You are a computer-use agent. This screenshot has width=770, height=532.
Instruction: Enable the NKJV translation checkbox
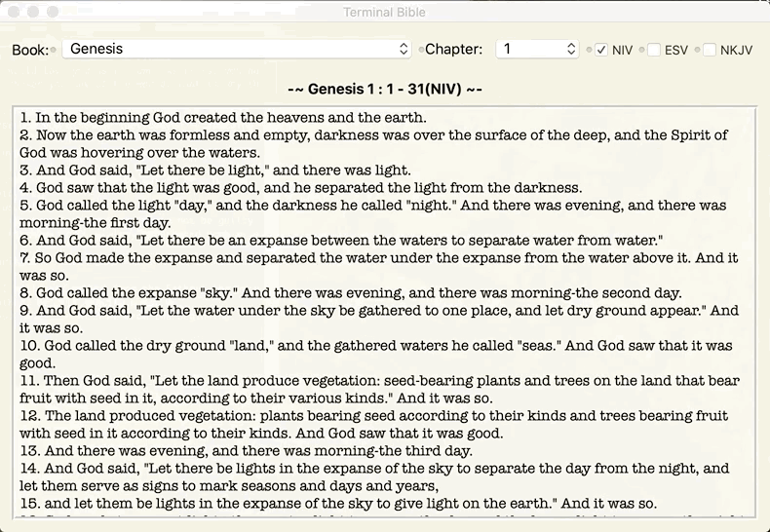(x=710, y=50)
